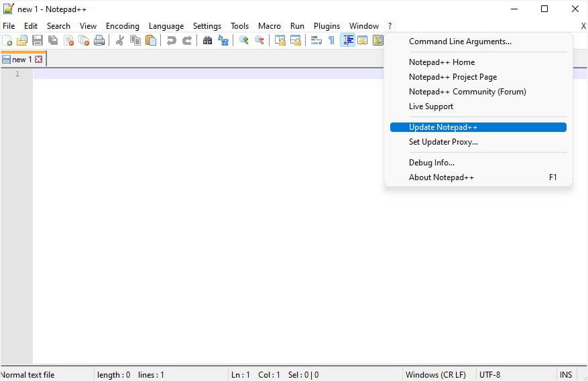Select Update Notepad++ highlighted entry
Image resolution: width=588 pixels, height=381 pixels.
[478, 127]
